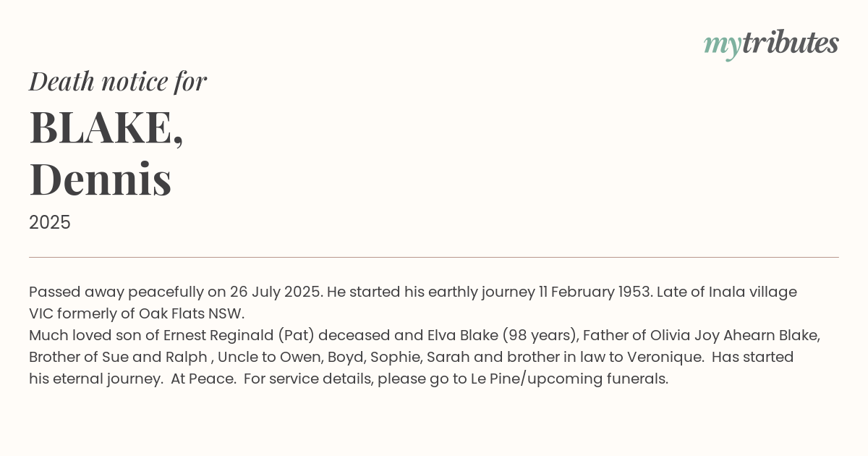Image resolution: width=868 pixels, height=456 pixels.
Task: Click the year 2025 under the name
Action: point(50,223)
